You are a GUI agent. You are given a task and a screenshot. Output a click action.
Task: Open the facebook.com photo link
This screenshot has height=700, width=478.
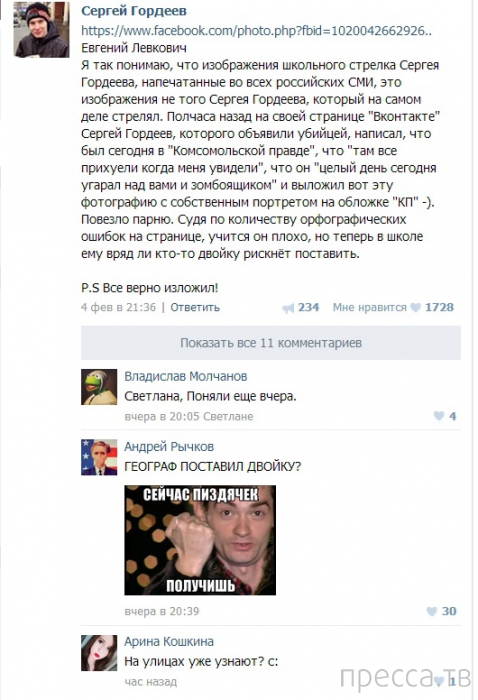click(x=256, y=30)
